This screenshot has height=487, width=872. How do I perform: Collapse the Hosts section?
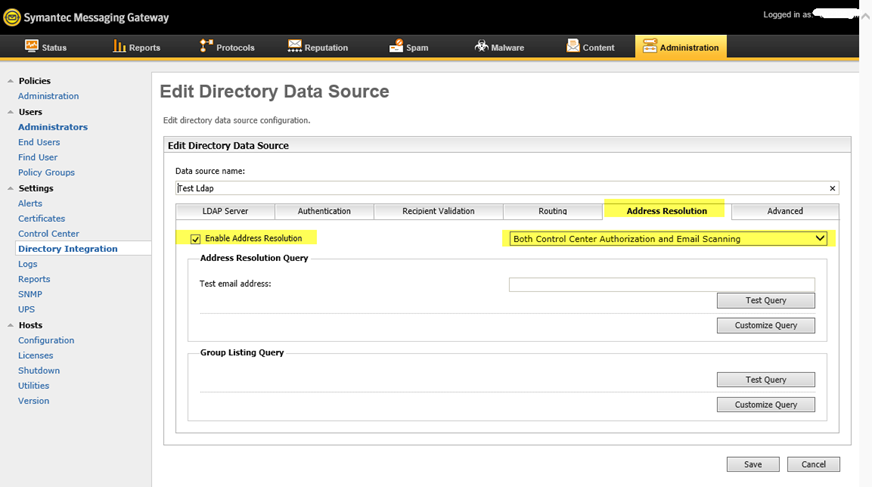[x=10, y=325]
